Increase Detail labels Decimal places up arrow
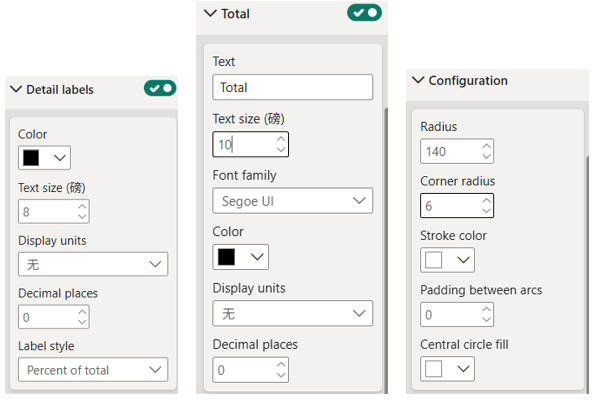 tap(82, 312)
